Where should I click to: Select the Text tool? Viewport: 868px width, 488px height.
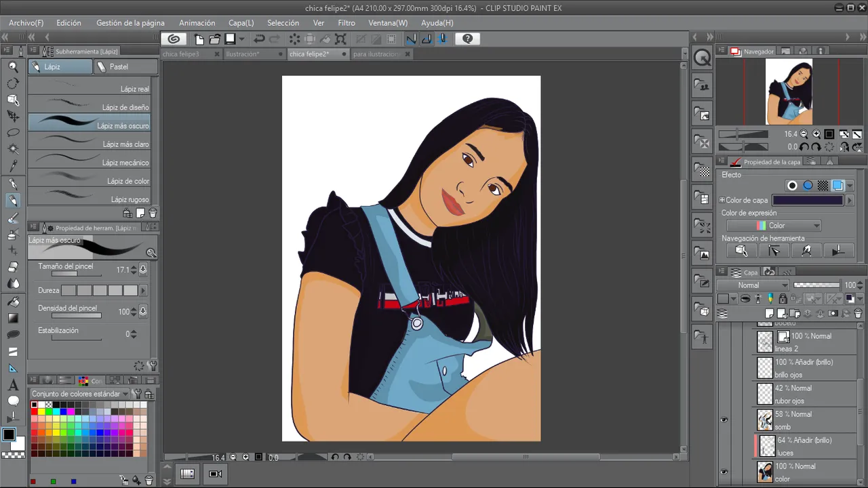(13, 385)
